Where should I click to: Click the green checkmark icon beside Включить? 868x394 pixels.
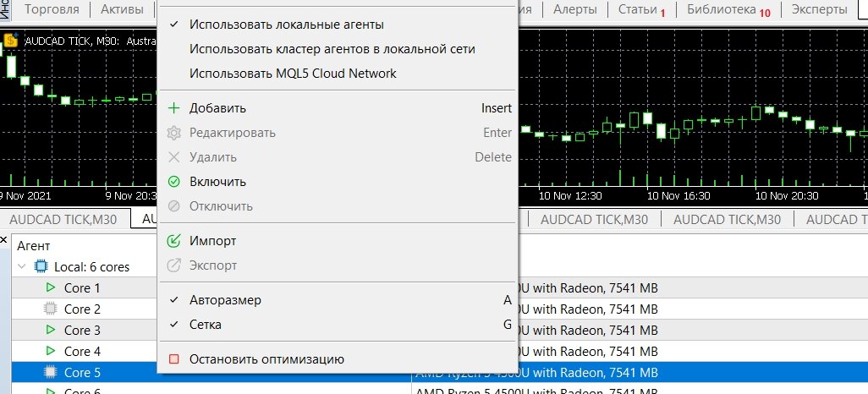pos(173,182)
